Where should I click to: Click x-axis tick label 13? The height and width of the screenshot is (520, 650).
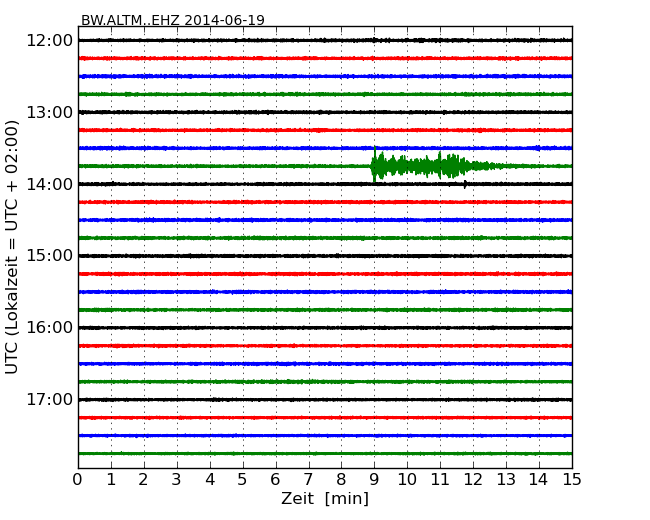(x=506, y=480)
